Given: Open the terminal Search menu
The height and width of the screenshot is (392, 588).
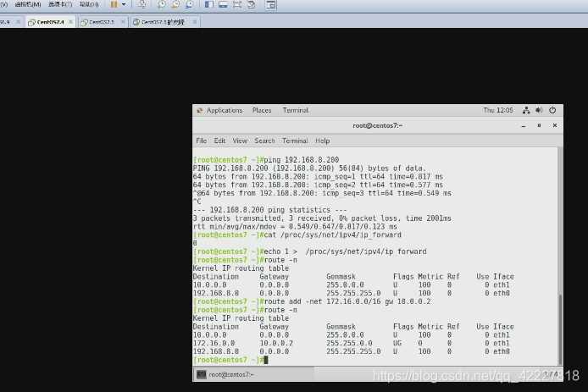Looking at the screenshot, I should point(264,141).
